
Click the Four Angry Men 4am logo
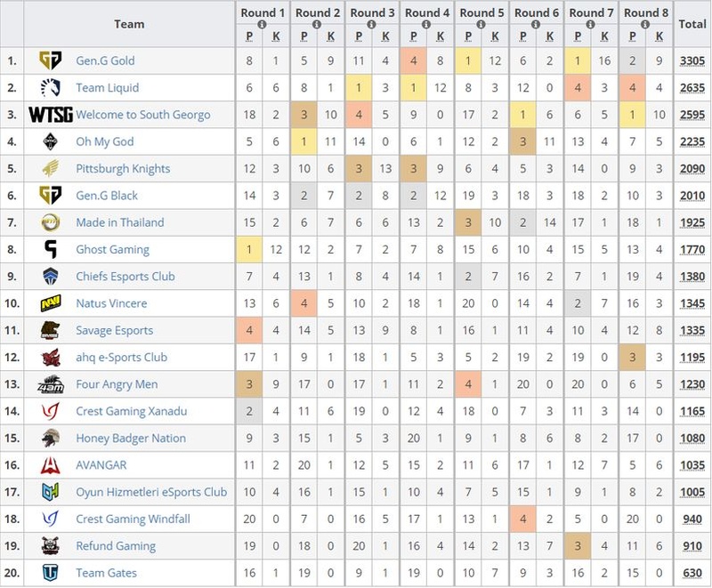point(51,384)
